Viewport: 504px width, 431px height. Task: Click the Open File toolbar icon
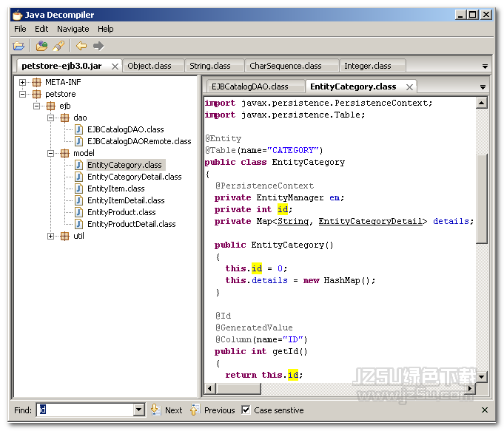click(19, 46)
